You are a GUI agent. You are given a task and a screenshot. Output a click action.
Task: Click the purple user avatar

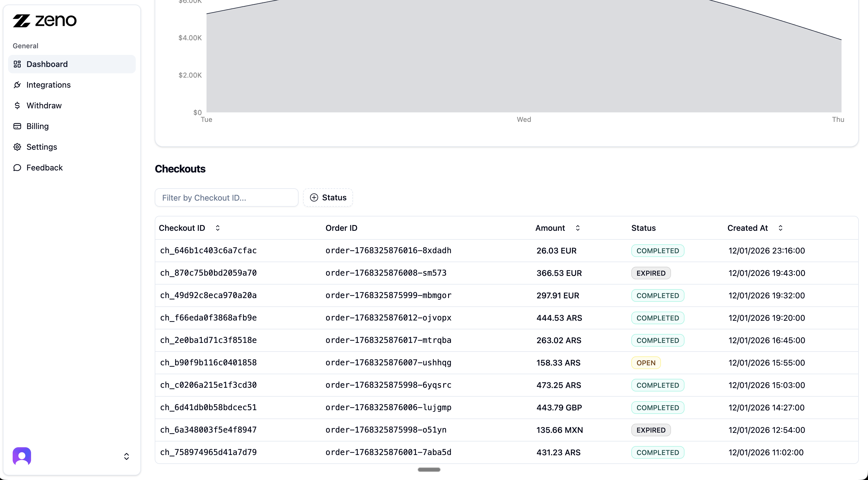[22, 456]
